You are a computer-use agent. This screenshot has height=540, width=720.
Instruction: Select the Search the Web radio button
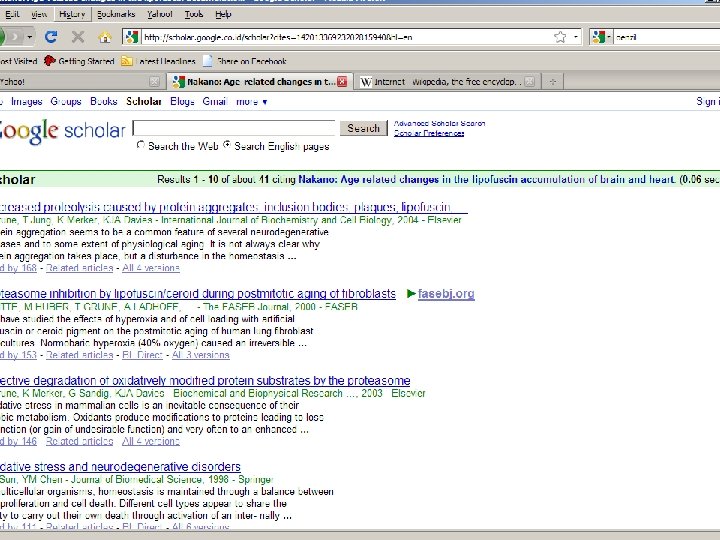(x=141, y=145)
